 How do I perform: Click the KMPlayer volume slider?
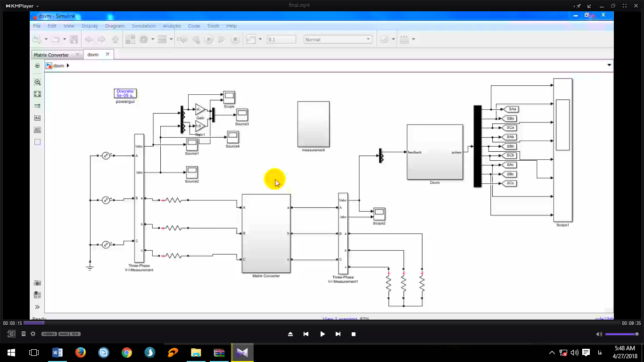pyautogui.click(x=621, y=334)
